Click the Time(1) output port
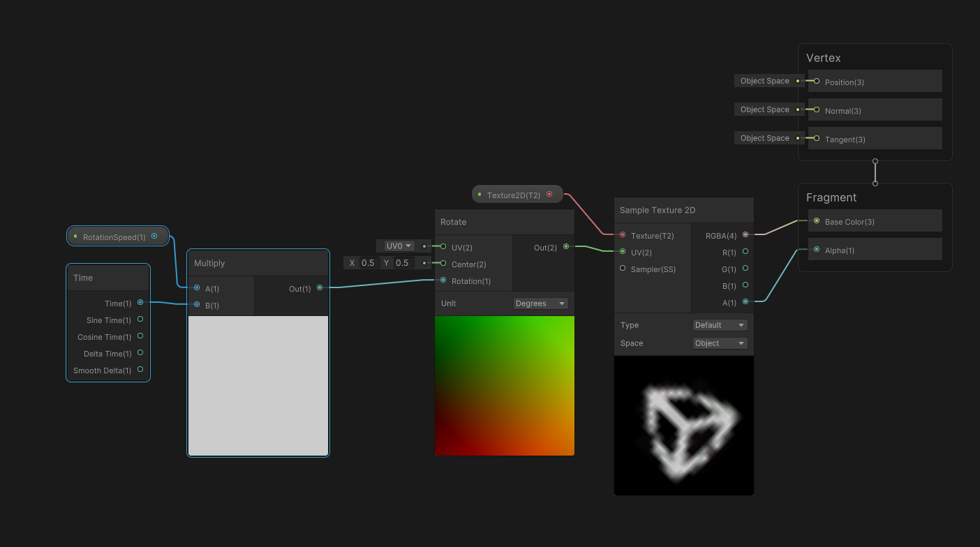 140,303
